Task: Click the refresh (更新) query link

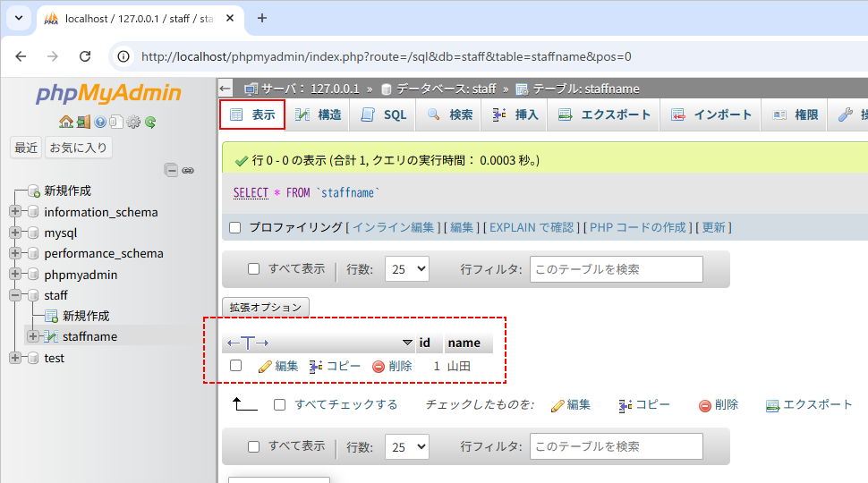Action: click(713, 227)
